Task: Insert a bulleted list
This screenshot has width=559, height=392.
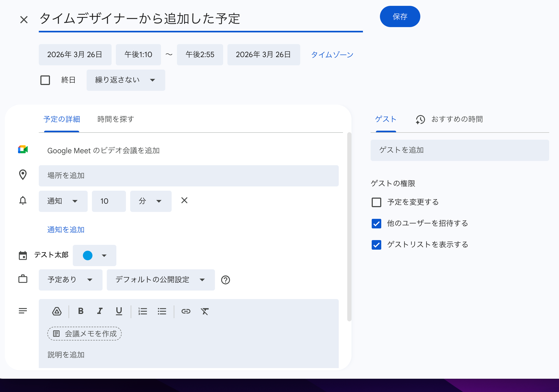Action: 162,311
